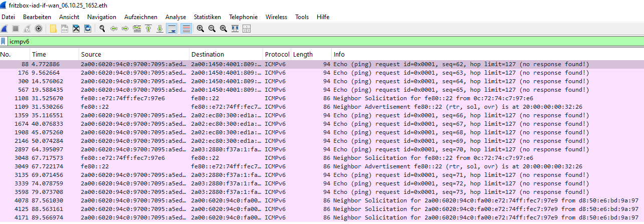Sort by the Length column header
The height and width of the screenshot is (224, 644).
tap(311, 54)
